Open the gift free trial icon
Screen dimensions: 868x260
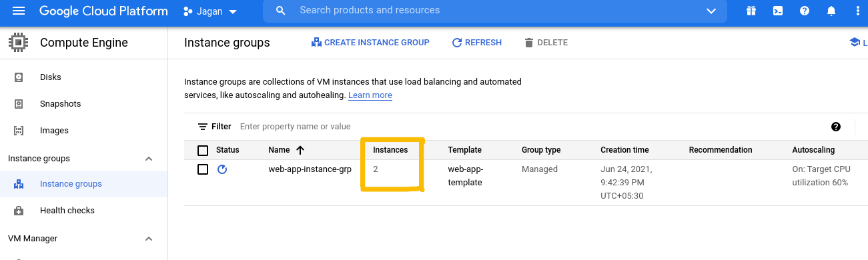[x=751, y=11]
